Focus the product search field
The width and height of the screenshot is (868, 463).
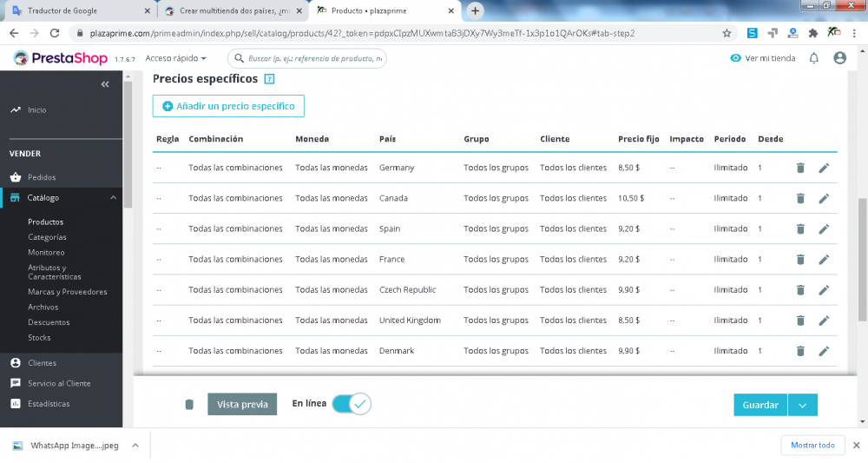(x=307, y=58)
